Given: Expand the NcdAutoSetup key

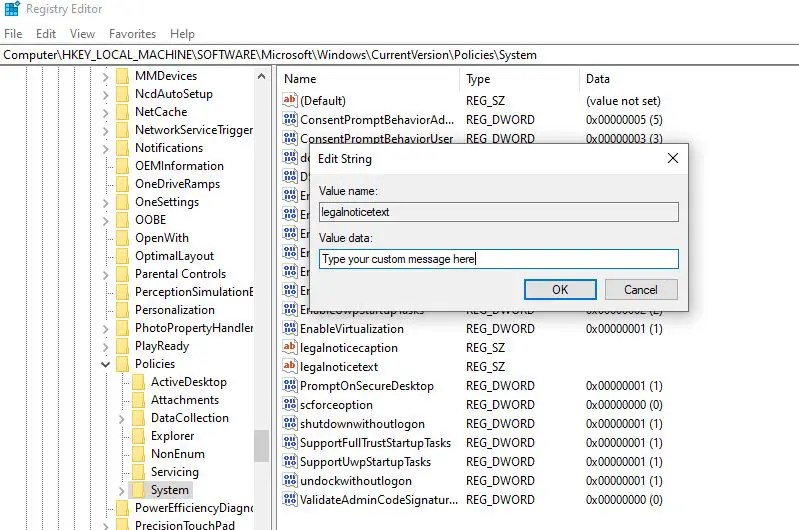Looking at the screenshot, I should (x=105, y=94).
